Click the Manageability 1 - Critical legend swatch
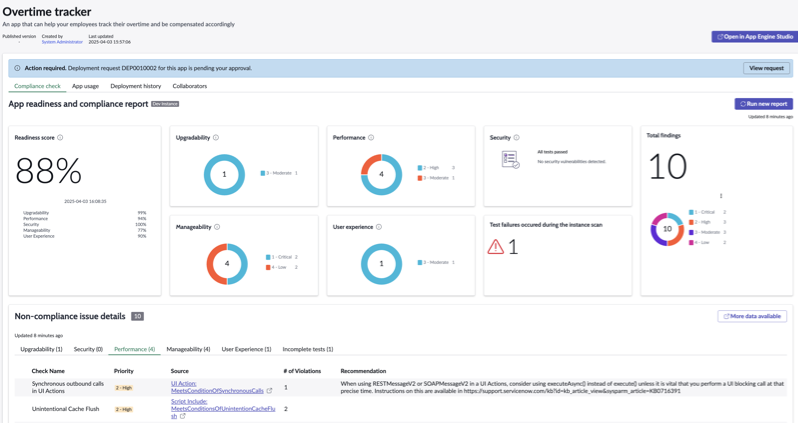Screen dimensions: 798x423 (268, 257)
